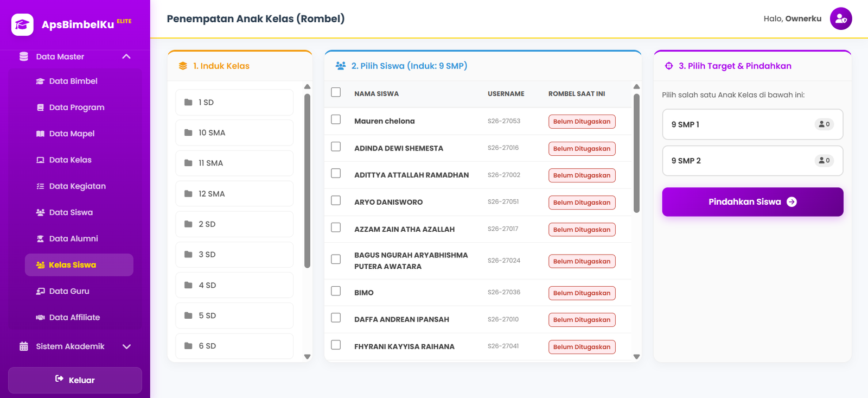Click the Data Mapel book icon

click(40, 134)
